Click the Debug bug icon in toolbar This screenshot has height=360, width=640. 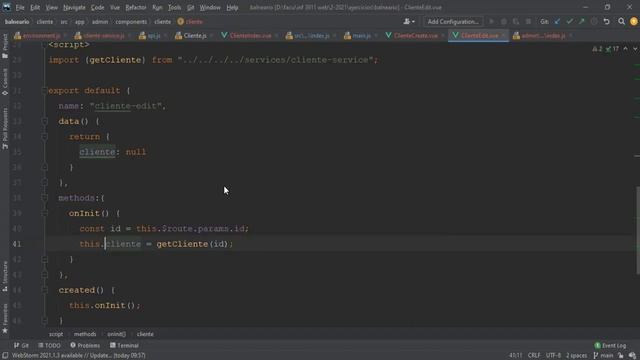pos(504,22)
